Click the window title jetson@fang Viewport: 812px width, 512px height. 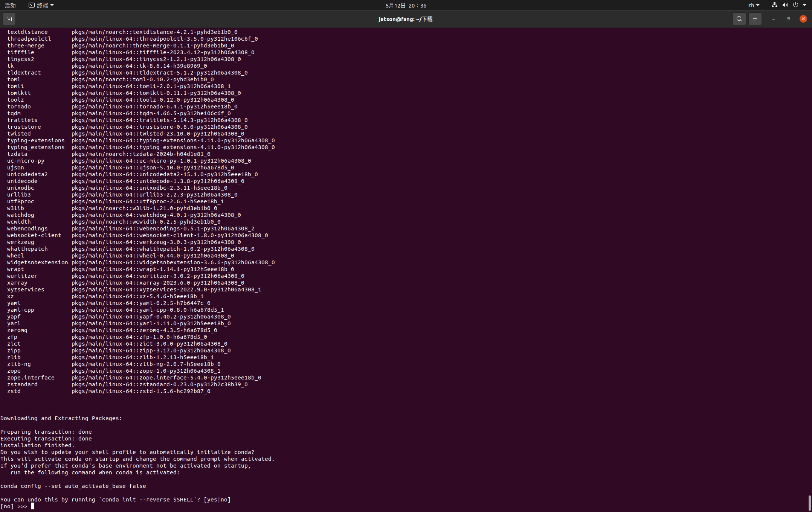coord(406,19)
